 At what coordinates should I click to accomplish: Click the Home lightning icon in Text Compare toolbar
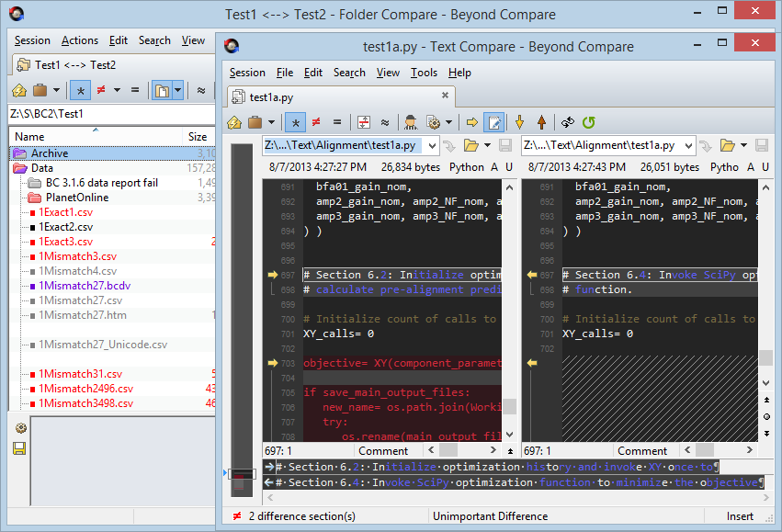[x=234, y=121]
